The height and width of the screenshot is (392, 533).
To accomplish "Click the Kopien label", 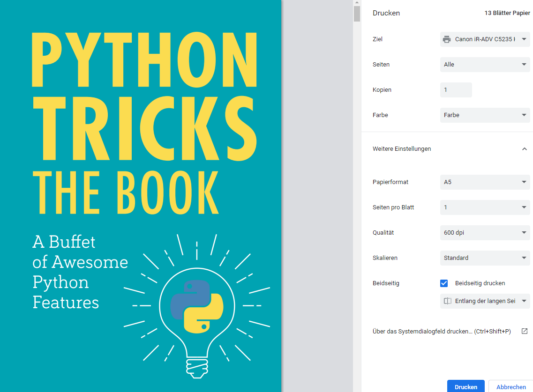I will [382, 89].
